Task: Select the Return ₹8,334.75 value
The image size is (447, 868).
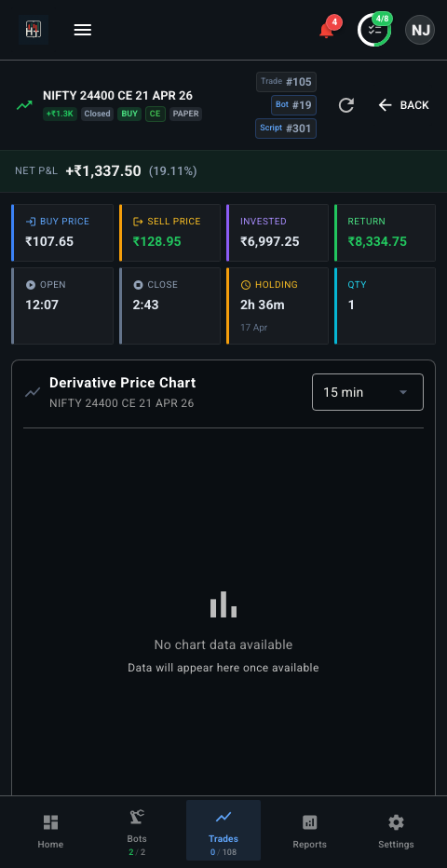Action: [377, 241]
